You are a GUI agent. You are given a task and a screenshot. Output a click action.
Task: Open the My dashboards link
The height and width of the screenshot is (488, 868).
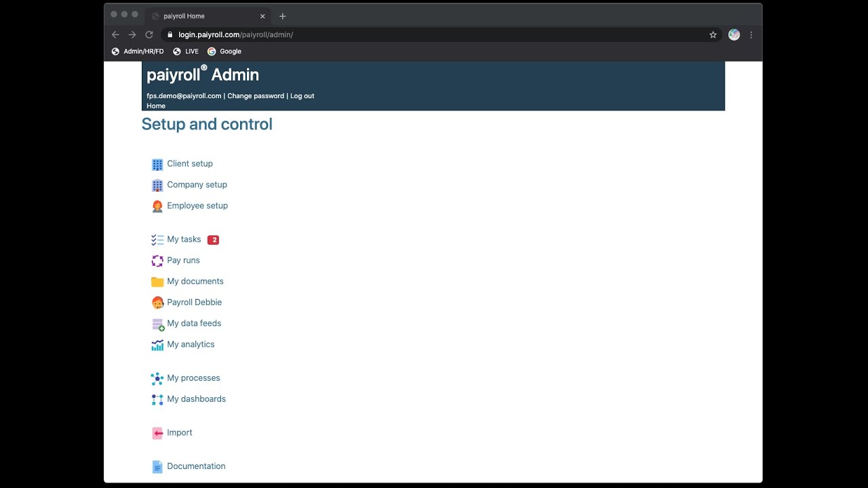pos(197,399)
